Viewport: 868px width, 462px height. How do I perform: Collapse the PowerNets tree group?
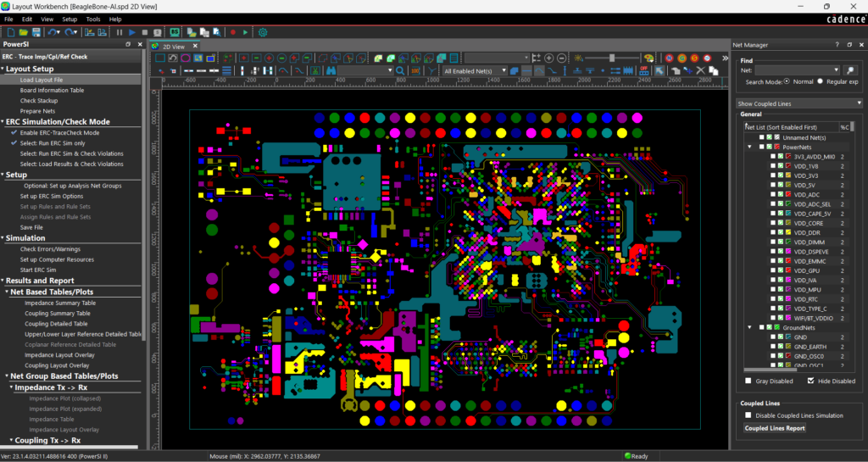[x=749, y=148]
